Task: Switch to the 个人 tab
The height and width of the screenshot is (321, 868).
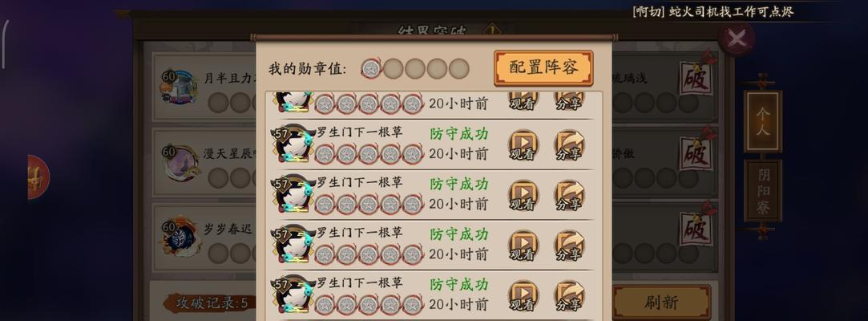Action: point(763,121)
